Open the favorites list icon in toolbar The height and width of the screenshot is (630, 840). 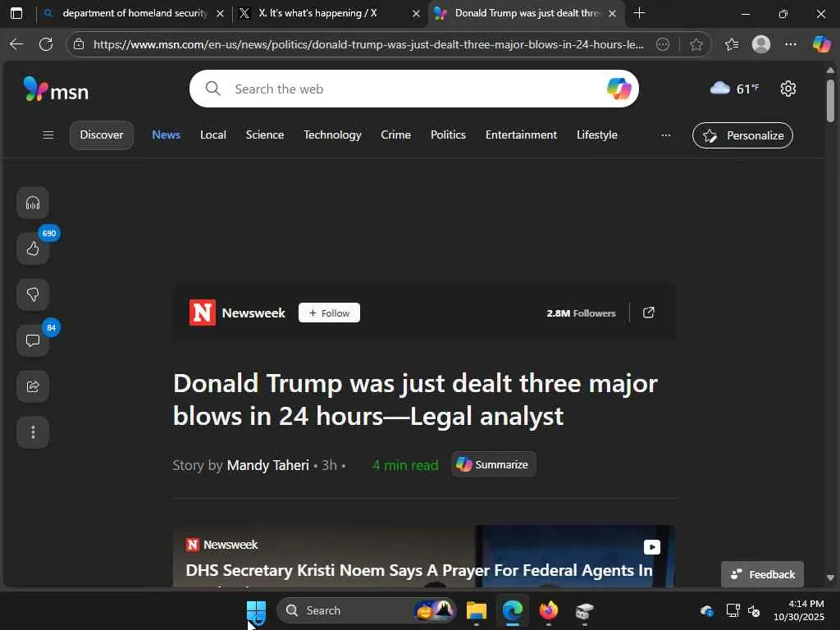point(732,44)
